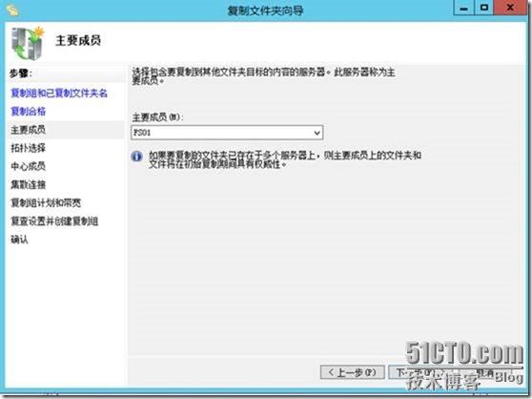Go to 复制合格 step
The height and width of the screenshot is (399, 532).
click(x=29, y=112)
